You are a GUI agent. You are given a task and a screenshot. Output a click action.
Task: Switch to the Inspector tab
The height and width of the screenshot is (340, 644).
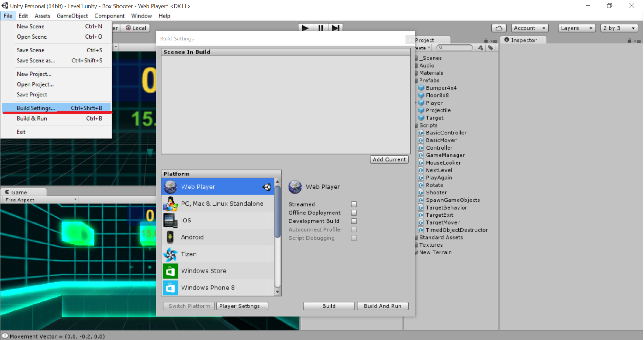coord(523,40)
